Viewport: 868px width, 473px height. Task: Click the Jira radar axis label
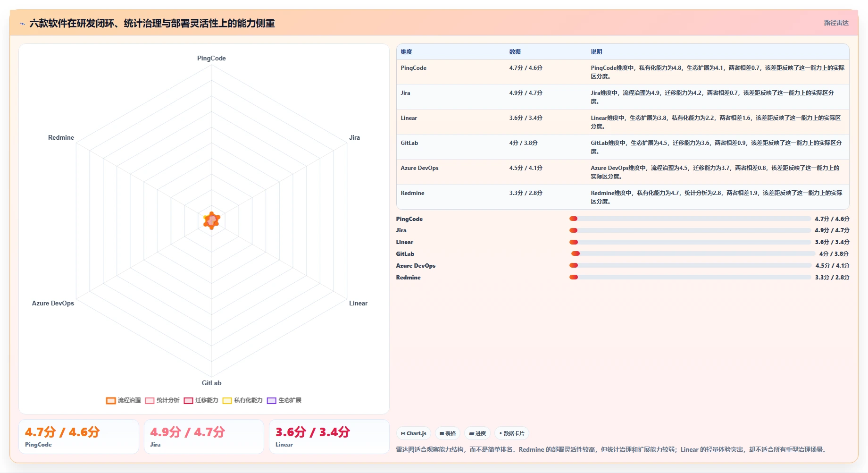[x=354, y=137]
